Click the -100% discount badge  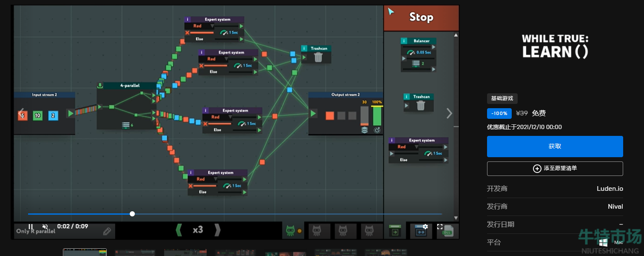point(499,113)
